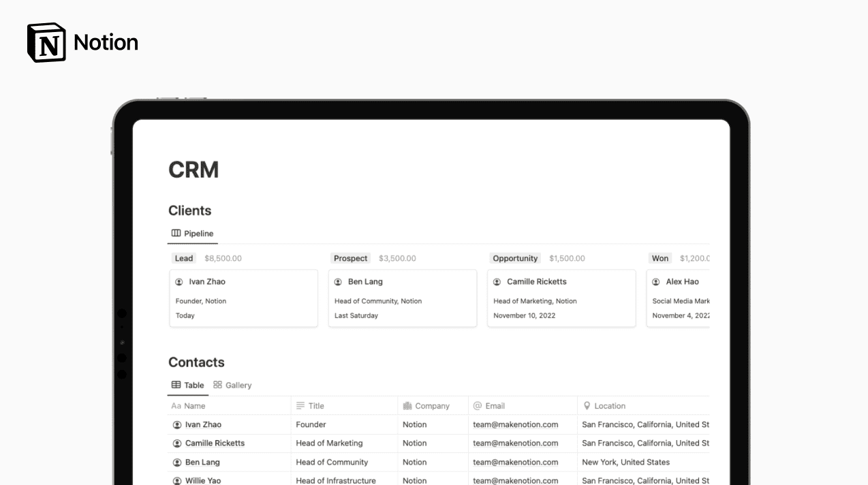Viewport: 868px width, 485px height.
Task: Click the person icon on Ben Lang card
Action: 338,282
